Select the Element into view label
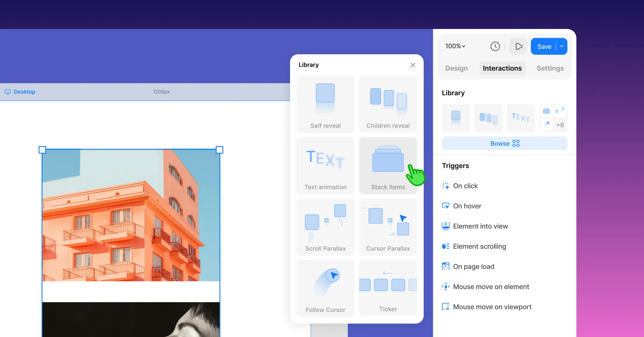644x337 pixels. pos(480,226)
